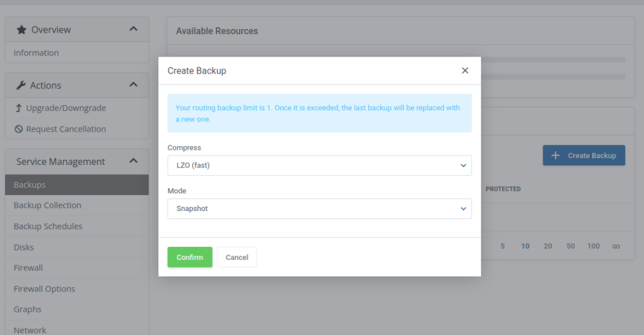Close the Create Backup dialog with X
The image size is (644, 335).
click(x=465, y=71)
